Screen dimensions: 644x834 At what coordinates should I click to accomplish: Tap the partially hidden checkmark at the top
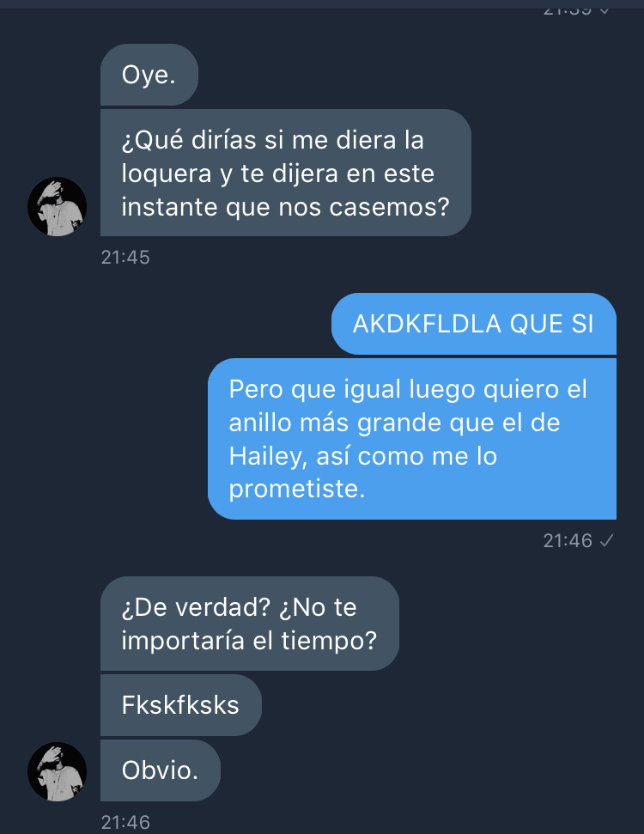pos(605,10)
